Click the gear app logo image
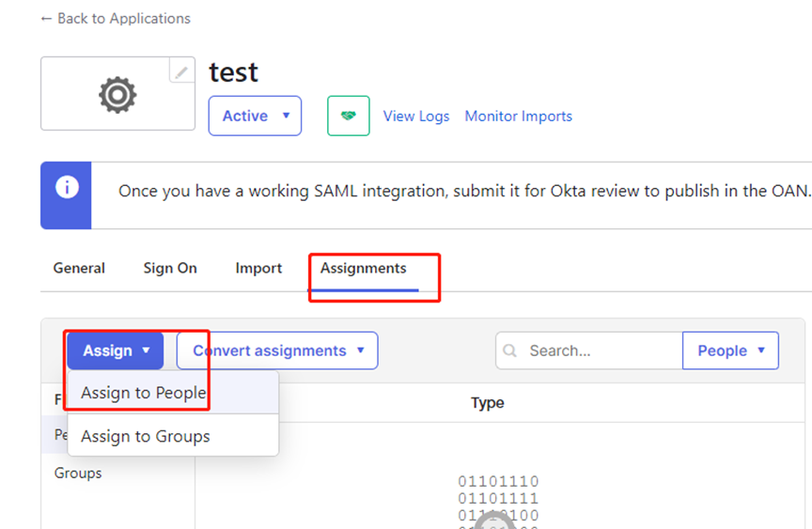Image resolution: width=812 pixels, height=529 pixels. coord(117,95)
